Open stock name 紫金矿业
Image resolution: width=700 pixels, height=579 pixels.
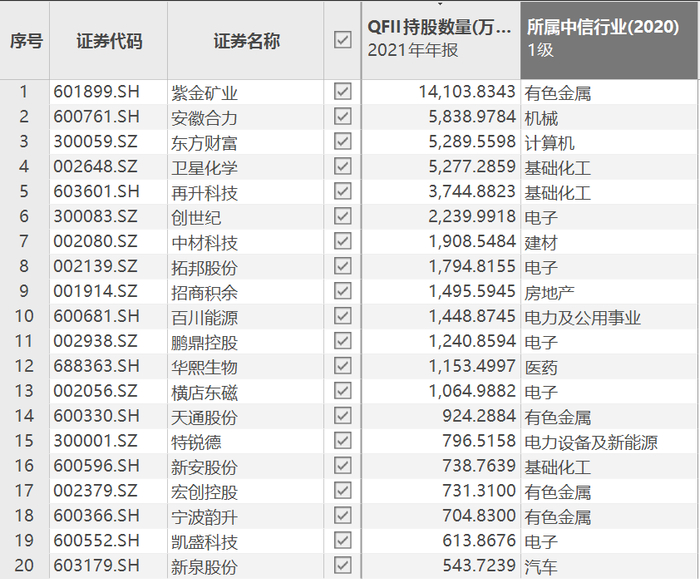[x=204, y=93]
